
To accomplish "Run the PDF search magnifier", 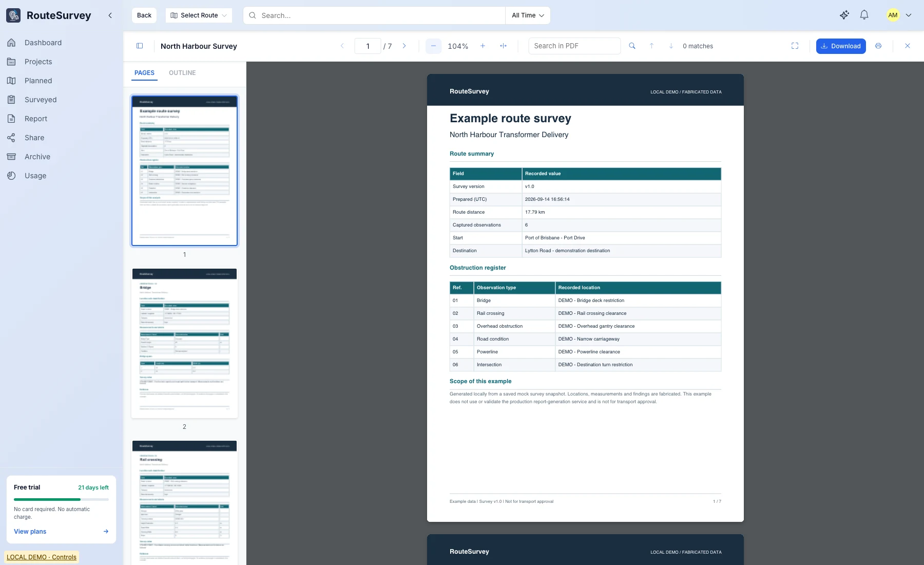I will coord(632,46).
